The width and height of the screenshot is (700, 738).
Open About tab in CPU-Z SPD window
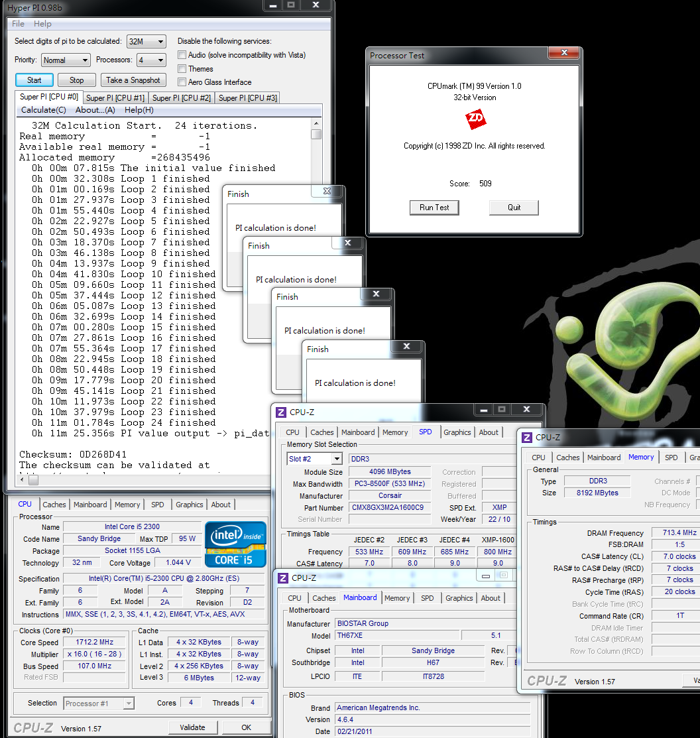click(489, 432)
